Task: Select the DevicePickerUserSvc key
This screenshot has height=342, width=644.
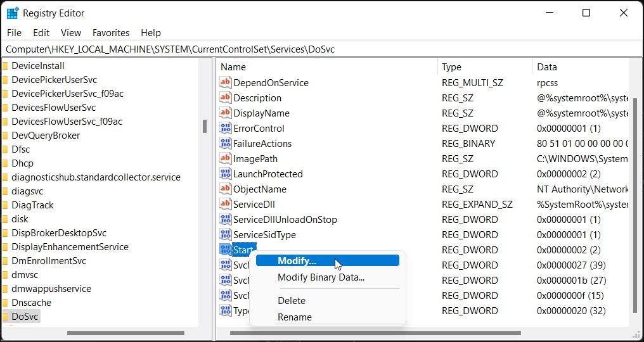Action: pos(55,80)
